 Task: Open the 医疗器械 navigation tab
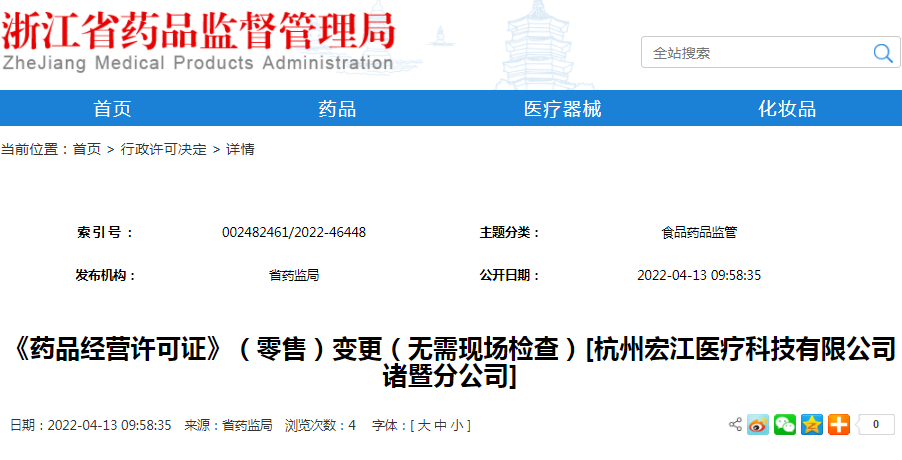[563, 108]
